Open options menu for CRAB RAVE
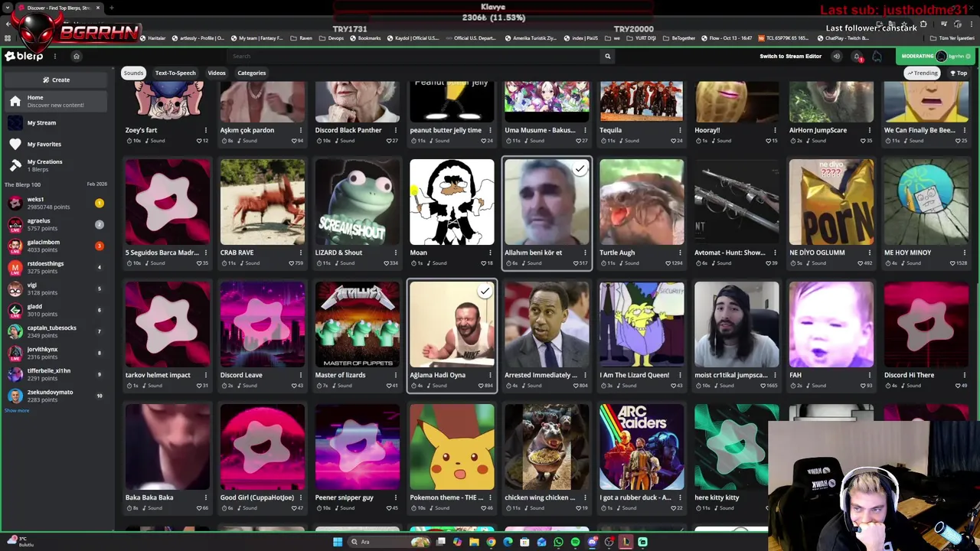This screenshot has width=980, height=551. pos(301,253)
